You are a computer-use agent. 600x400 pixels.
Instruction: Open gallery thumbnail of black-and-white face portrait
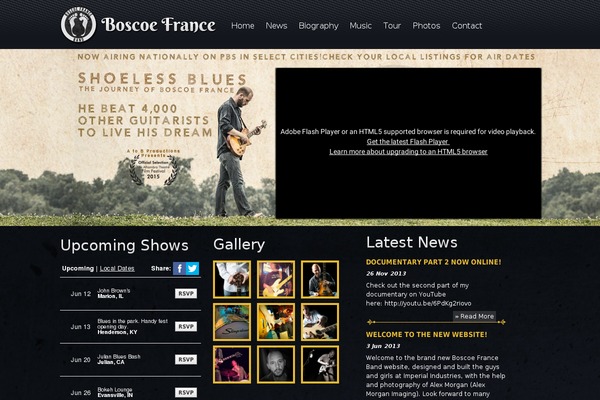point(276,365)
